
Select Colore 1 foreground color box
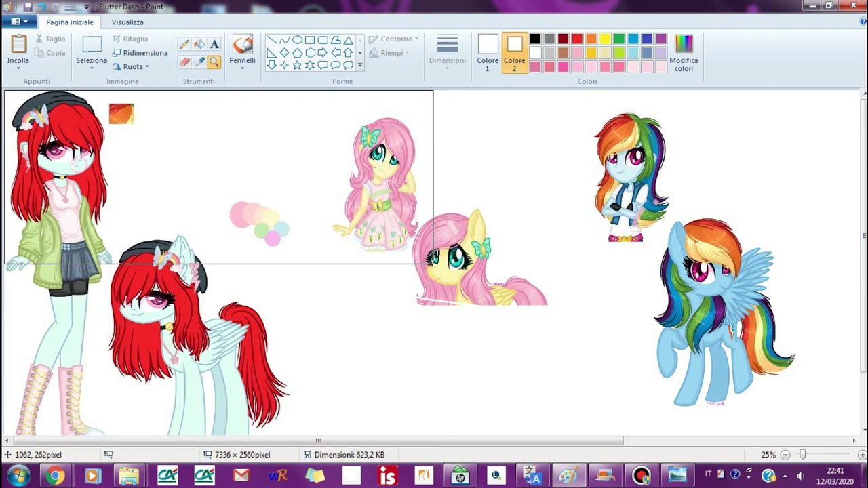pos(488,53)
